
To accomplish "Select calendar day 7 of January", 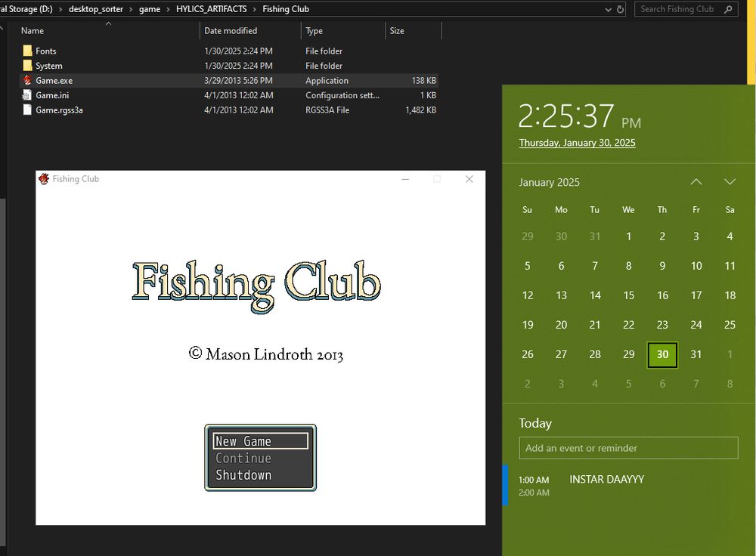I will click(595, 266).
